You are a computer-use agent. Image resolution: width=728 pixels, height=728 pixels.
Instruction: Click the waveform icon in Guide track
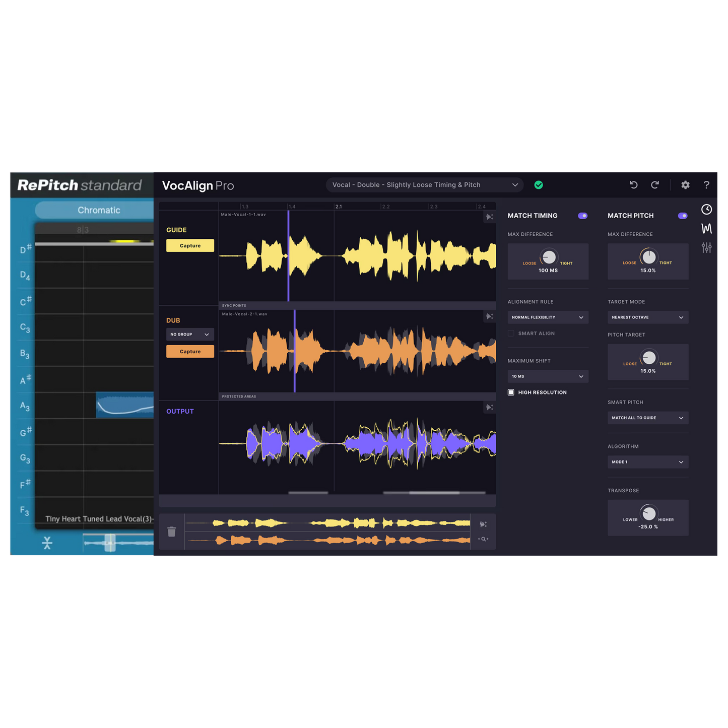tap(489, 217)
